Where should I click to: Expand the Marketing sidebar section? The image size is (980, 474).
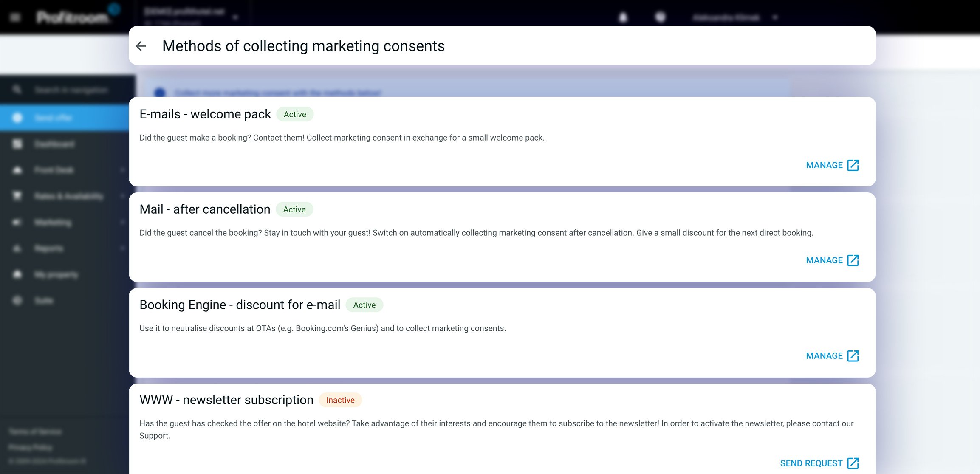click(53, 222)
